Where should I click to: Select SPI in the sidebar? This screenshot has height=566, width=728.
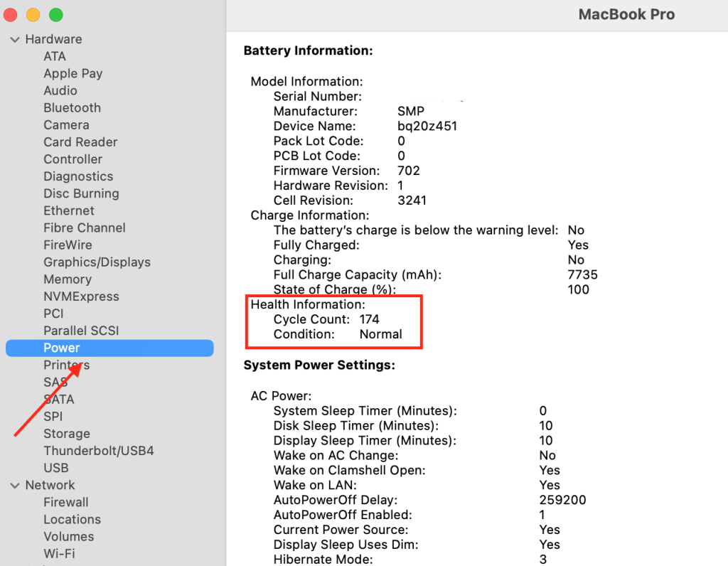(x=53, y=417)
